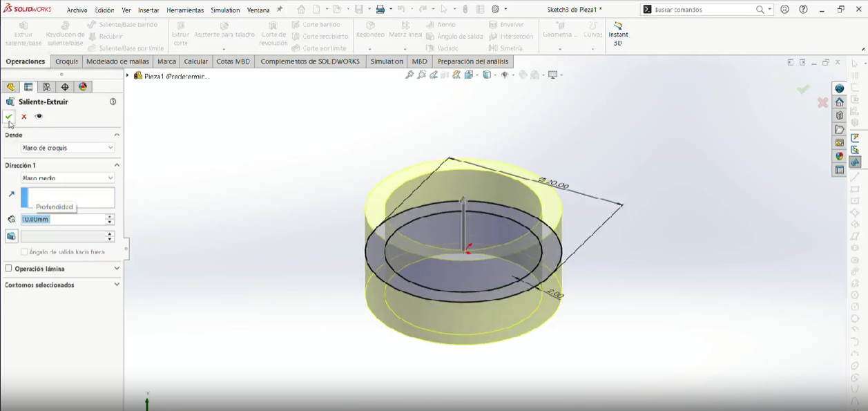The width and height of the screenshot is (868, 411).
Task: Open Complementos de SOLIDWORKS tab
Action: pyautogui.click(x=310, y=61)
